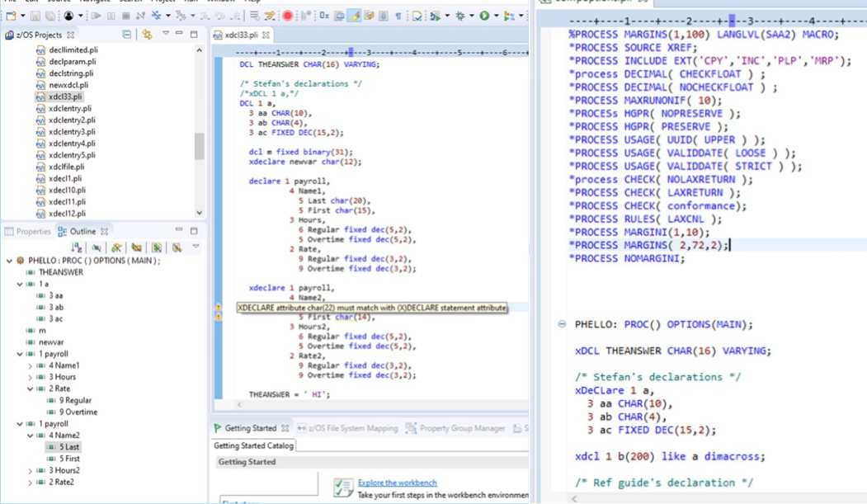The image size is (867, 504).
Task: Switch to the Properties tab
Action: coord(28,232)
